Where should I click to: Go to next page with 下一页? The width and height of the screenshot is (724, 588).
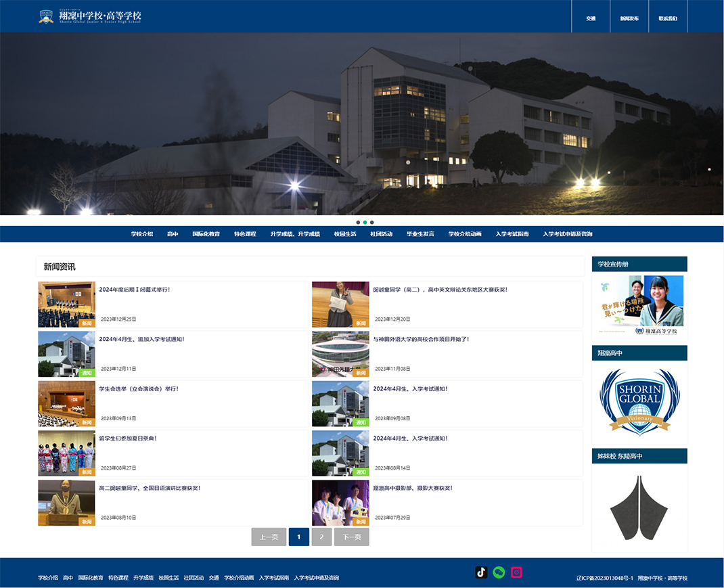pos(351,537)
